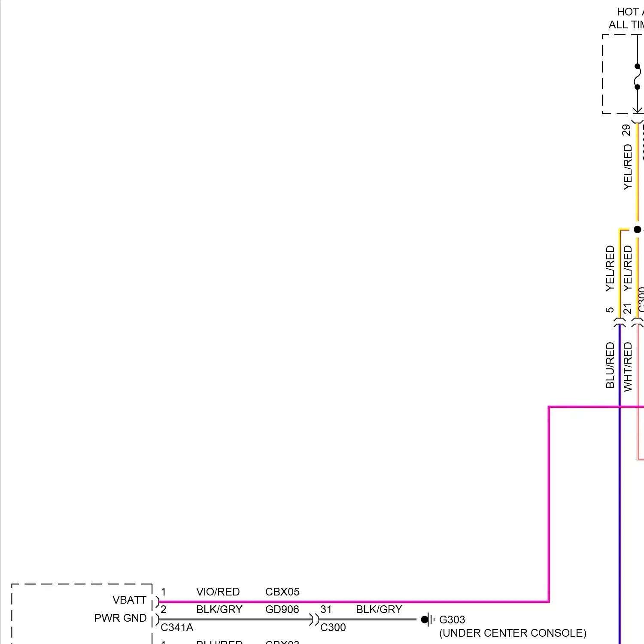Click the splice dot on YEL/RED wire
The width and height of the screenshot is (644, 644).
[x=638, y=229]
